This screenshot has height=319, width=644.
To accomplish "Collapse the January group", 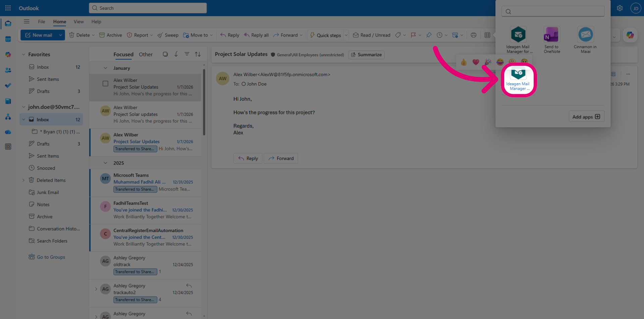I will click(105, 68).
